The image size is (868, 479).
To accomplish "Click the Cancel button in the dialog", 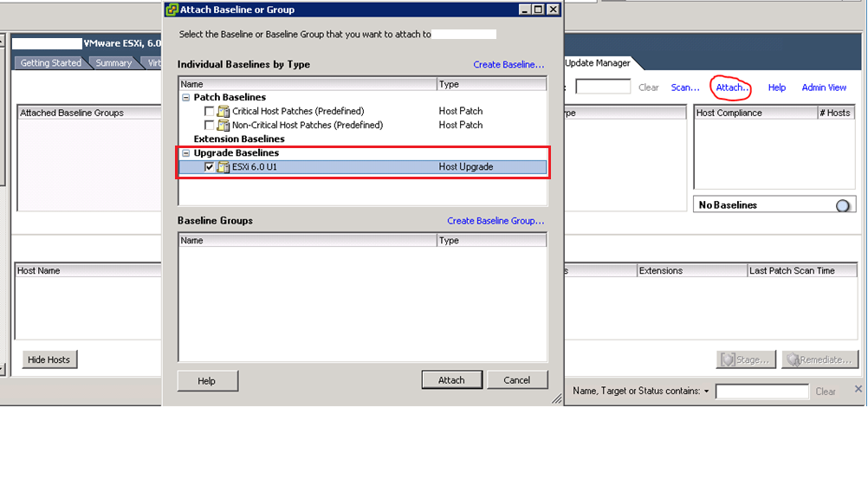I will (x=517, y=380).
